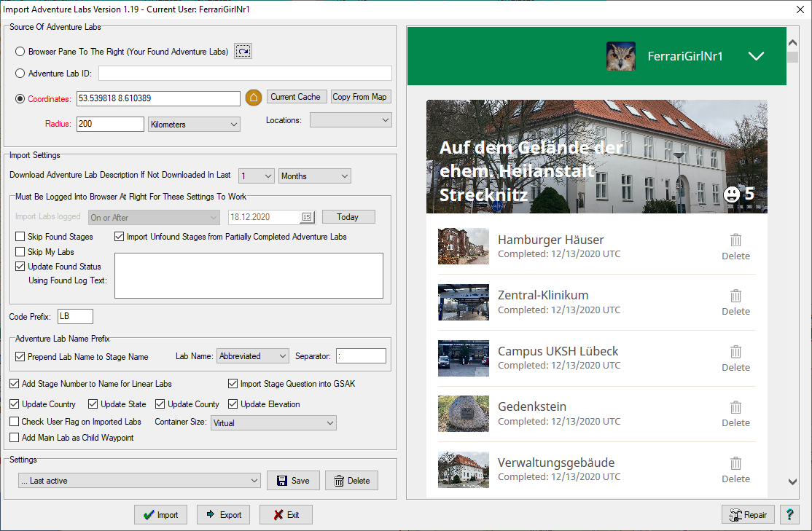Image resolution: width=812 pixels, height=531 pixels.
Task: Toggle Prepend Lab Name to Stage Name
Action: pos(20,357)
